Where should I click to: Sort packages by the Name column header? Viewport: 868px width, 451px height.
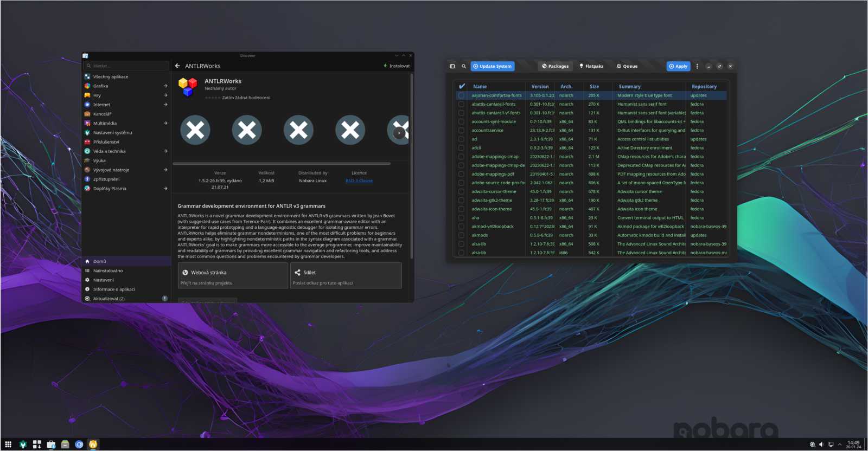point(480,86)
